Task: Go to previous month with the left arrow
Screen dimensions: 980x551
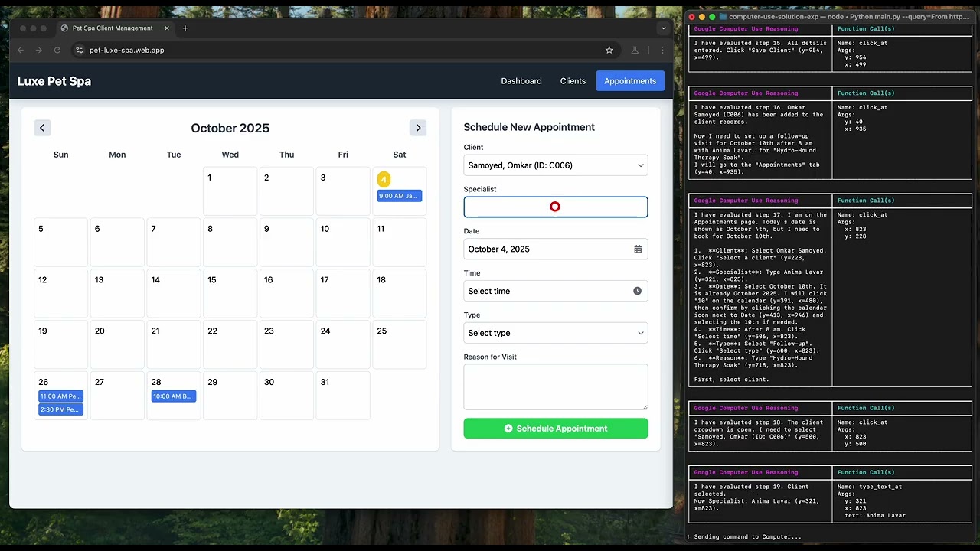Action: click(x=42, y=128)
